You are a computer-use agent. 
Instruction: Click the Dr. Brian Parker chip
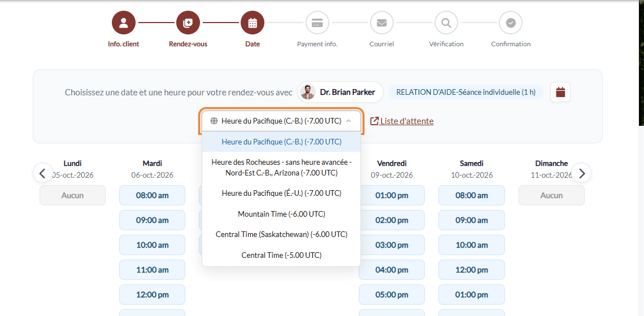pyautogui.click(x=340, y=92)
